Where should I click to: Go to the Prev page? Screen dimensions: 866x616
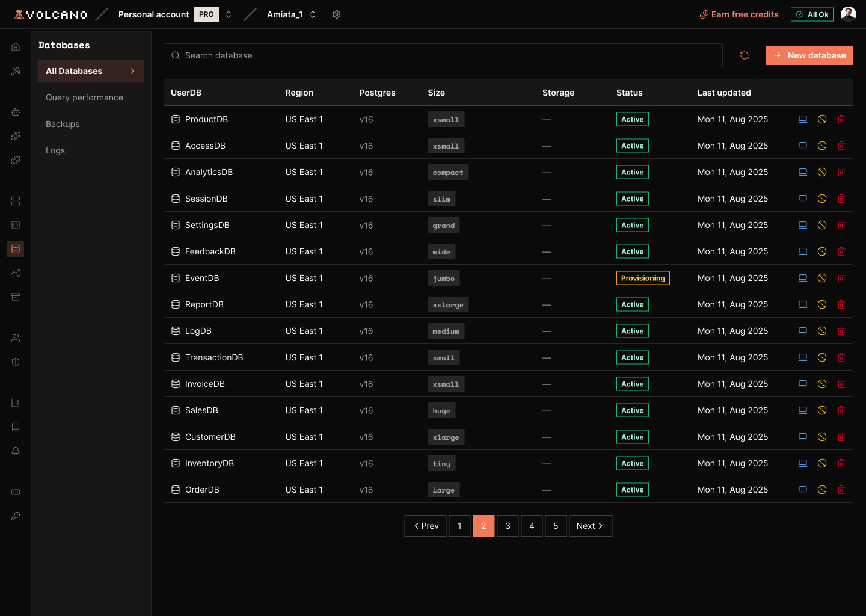(x=426, y=526)
